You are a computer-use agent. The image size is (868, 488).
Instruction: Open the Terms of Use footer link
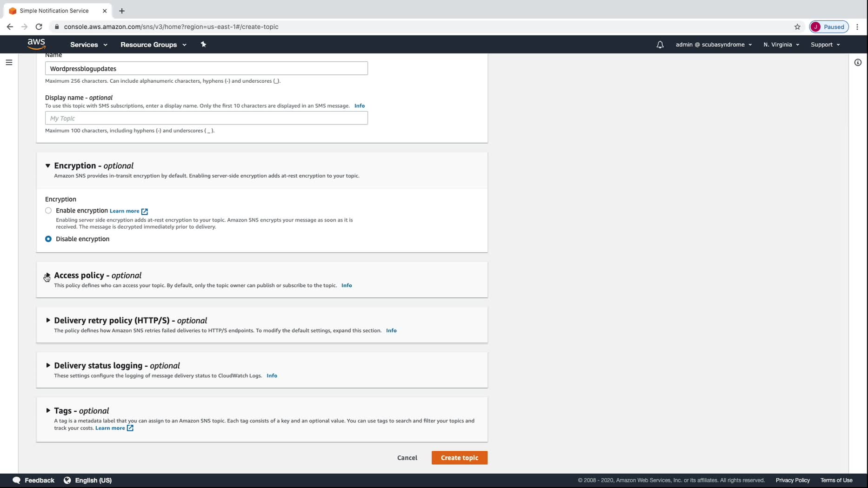click(836, 480)
